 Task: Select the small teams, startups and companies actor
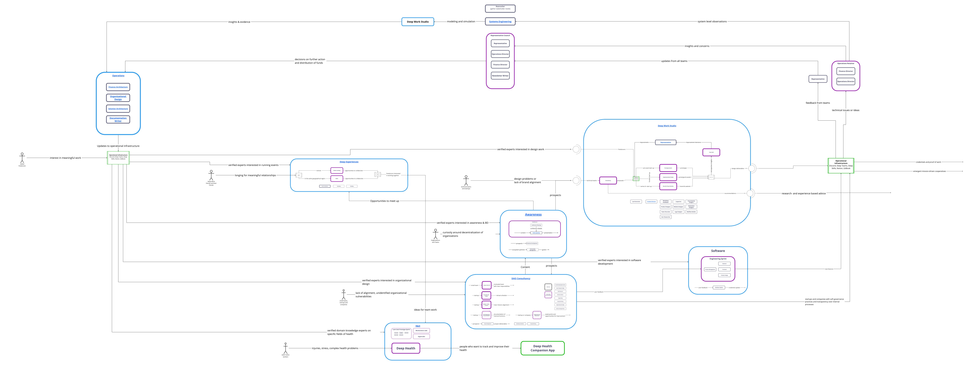pos(344,295)
